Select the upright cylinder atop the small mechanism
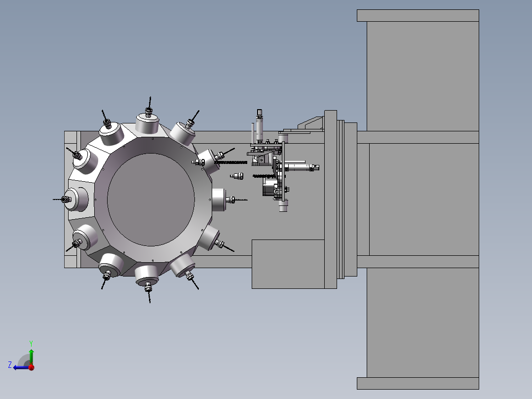The height and width of the screenshot is (399, 532). coord(260,125)
